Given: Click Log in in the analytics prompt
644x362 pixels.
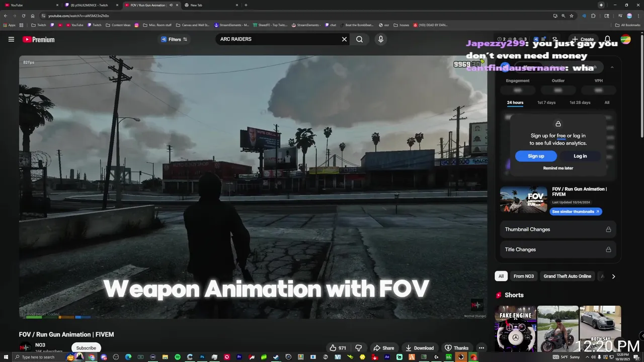Looking at the screenshot, I should click(580, 156).
